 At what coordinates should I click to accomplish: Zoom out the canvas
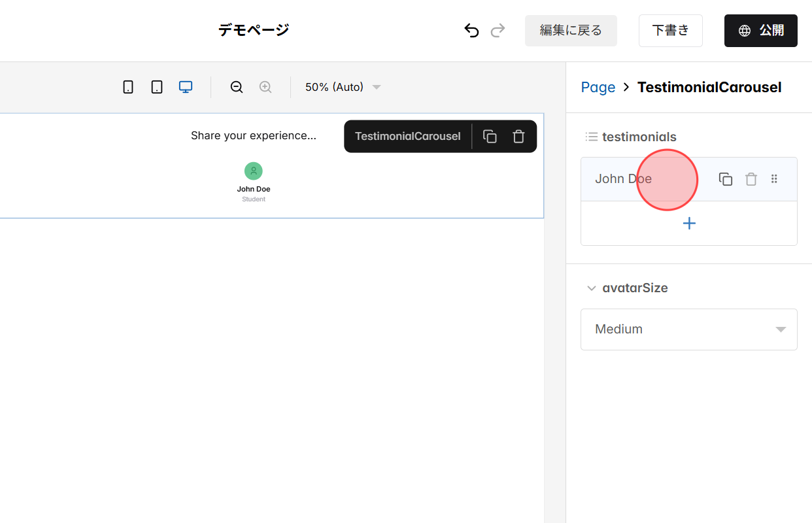click(237, 86)
